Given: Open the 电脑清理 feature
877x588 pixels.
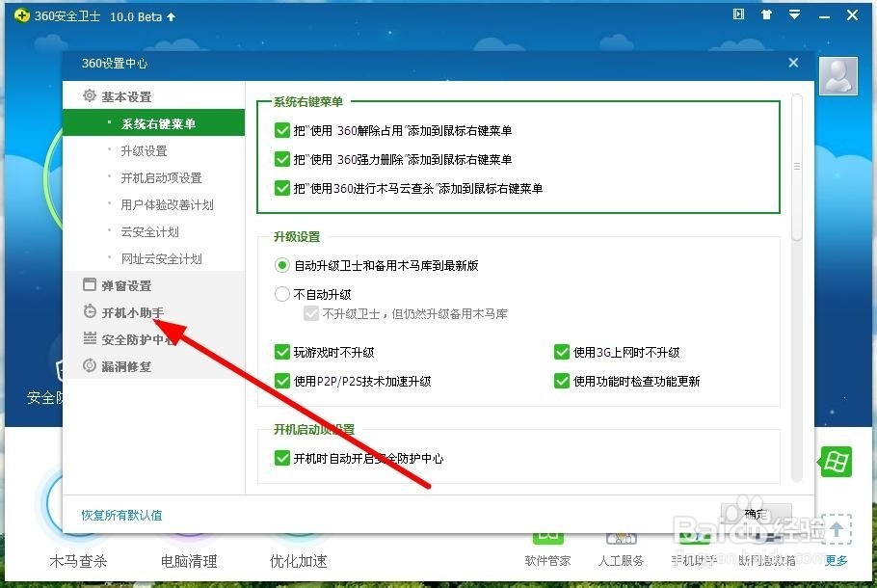Looking at the screenshot, I should point(189,561).
